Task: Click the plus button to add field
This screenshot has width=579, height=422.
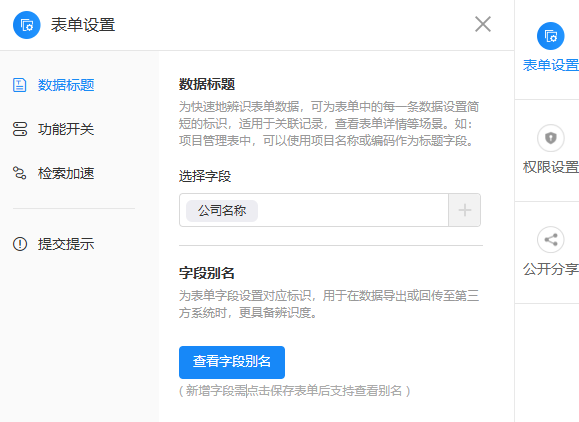Action: [465, 210]
